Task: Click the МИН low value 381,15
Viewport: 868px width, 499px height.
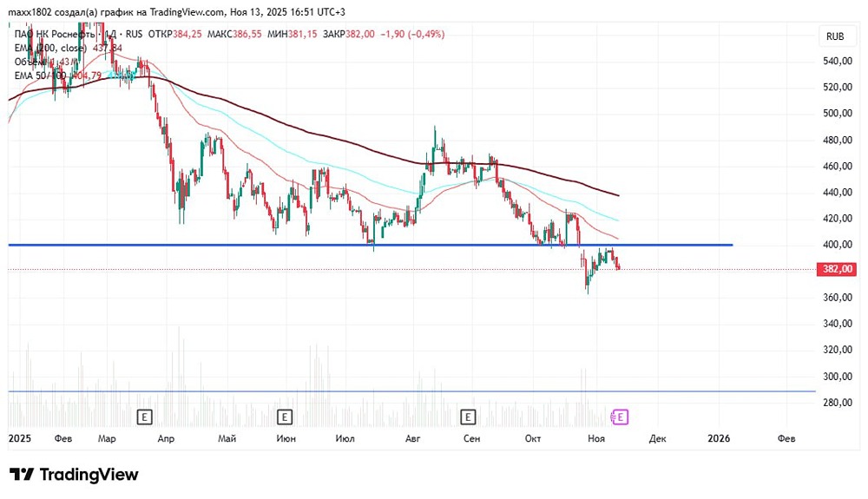Action: pyautogui.click(x=303, y=35)
